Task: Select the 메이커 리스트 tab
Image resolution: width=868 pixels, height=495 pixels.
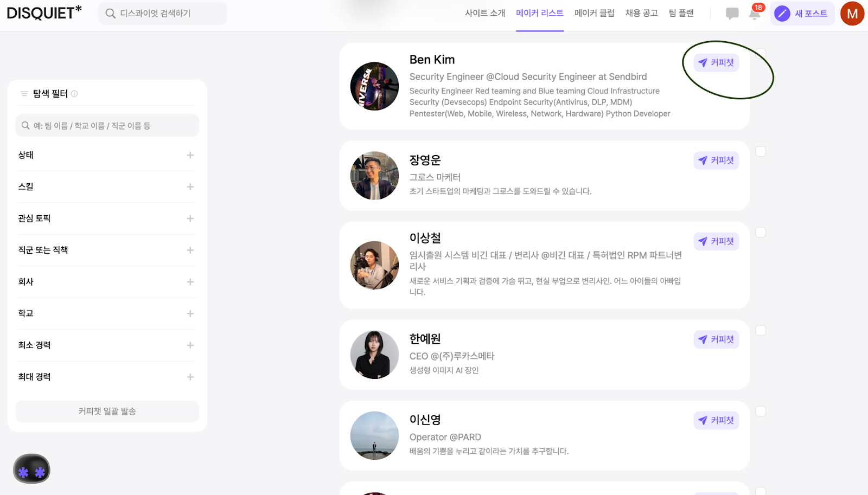Action: [540, 13]
